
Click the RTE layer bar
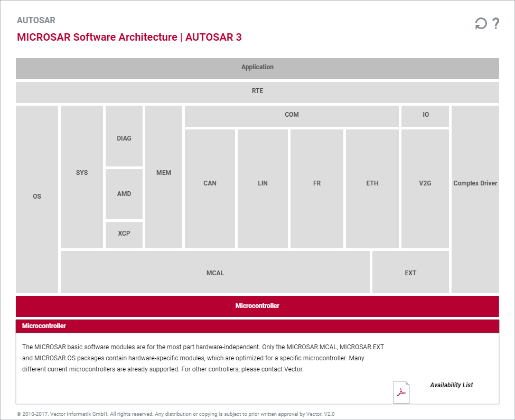pos(257,91)
